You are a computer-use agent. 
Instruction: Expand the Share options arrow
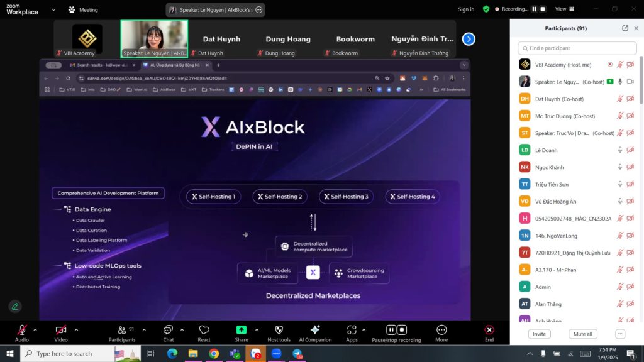257,329
